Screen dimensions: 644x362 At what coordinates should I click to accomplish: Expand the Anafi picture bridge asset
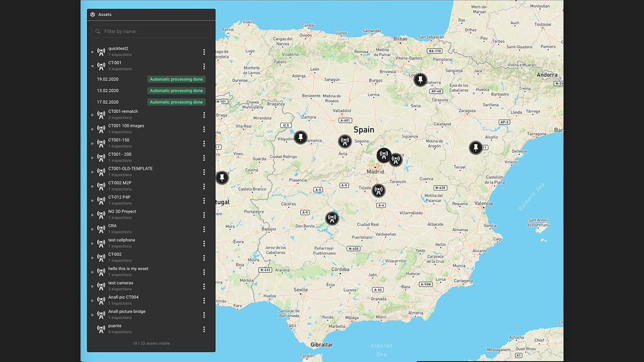pos(92,315)
